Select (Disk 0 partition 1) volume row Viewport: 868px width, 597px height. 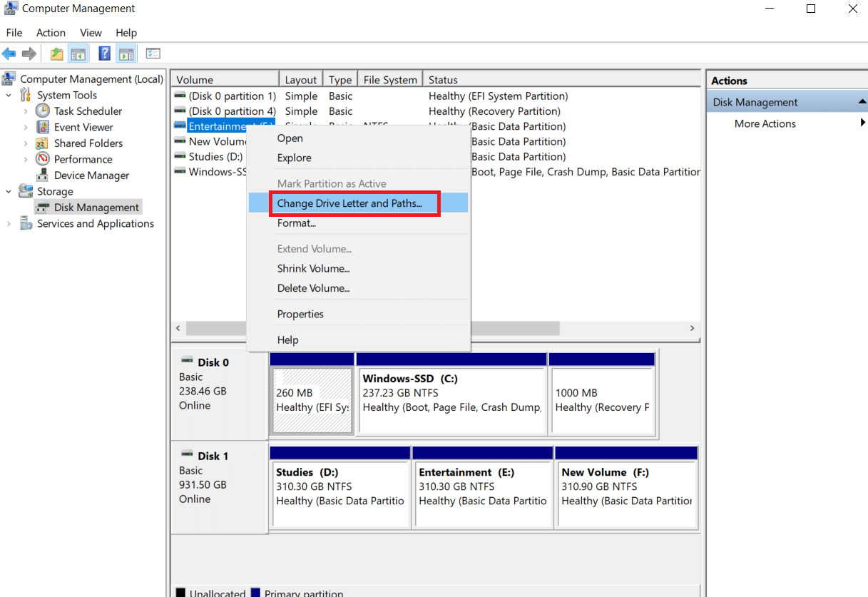436,96
